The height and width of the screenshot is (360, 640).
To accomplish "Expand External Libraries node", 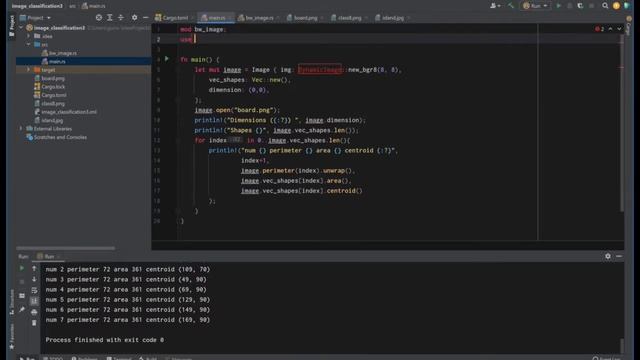I will pyautogui.click(x=21, y=129).
